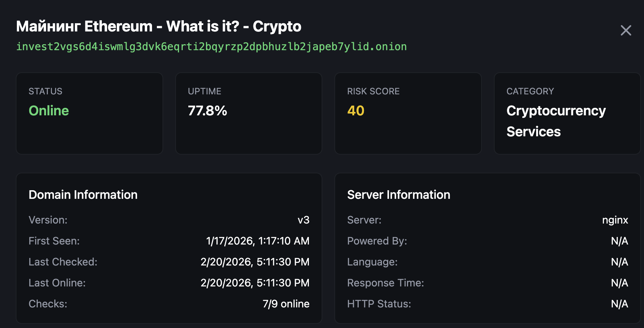
Task: Click the 'First Seen:' field label
Action: tap(54, 241)
